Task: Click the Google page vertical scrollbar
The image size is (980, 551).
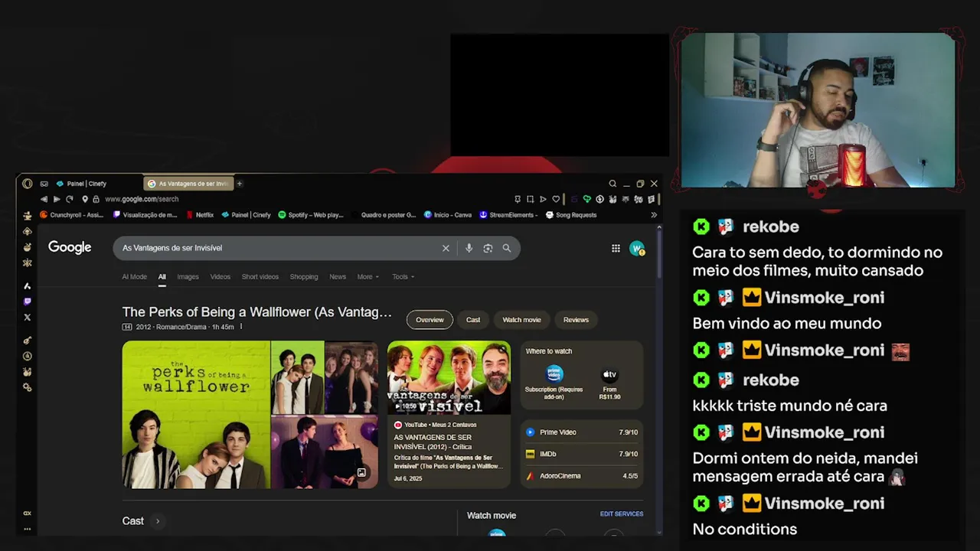Action: 659,253
